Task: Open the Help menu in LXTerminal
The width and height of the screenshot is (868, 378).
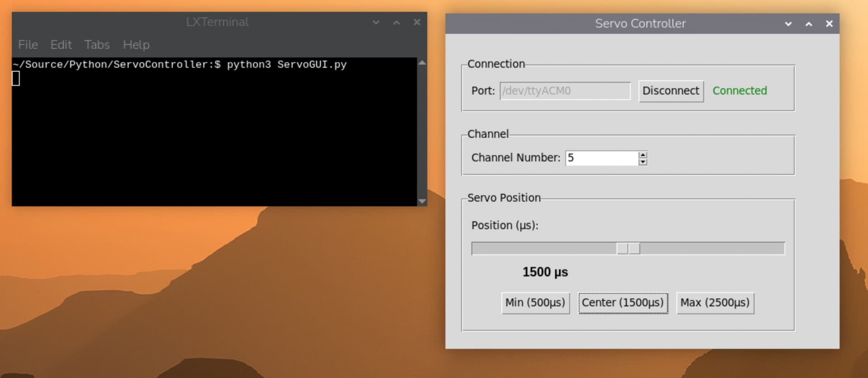Action: tap(136, 45)
